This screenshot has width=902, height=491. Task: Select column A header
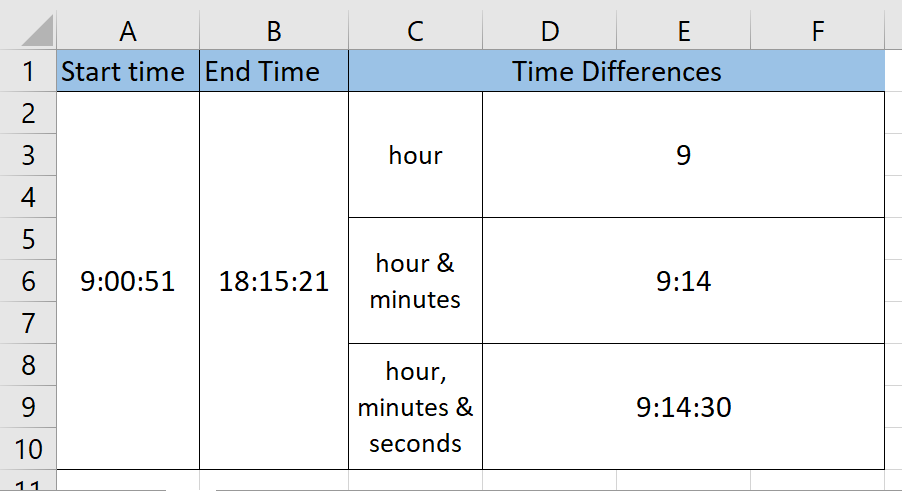127,32
